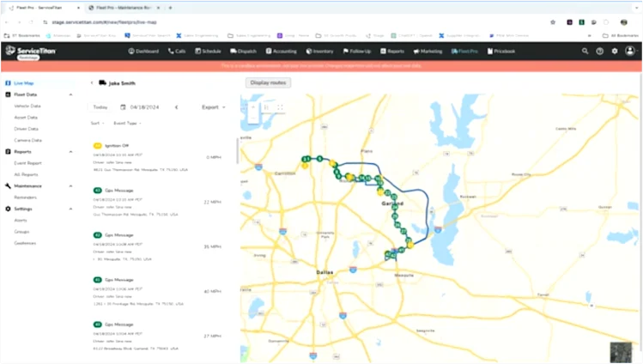The height and width of the screenshot is (364, 643).
Task: Collapse the Fleet Data section
Action: 70,94
